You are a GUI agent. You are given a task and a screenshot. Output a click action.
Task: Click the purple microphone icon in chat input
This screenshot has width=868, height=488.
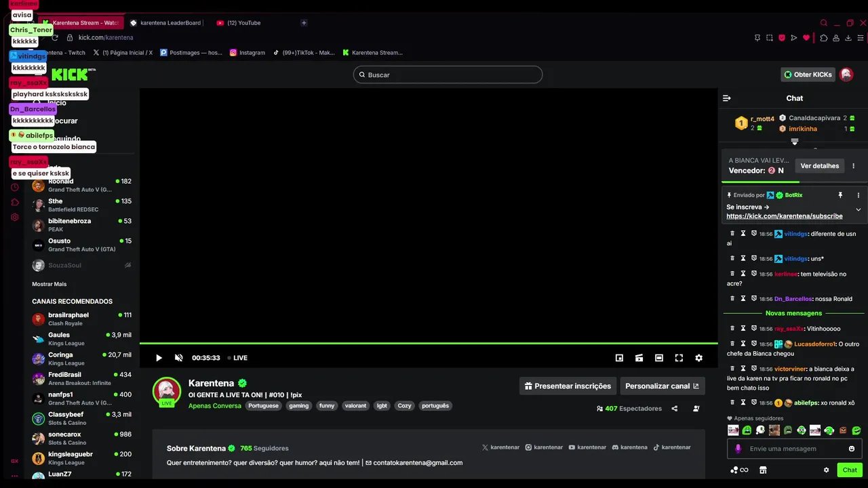738,449
